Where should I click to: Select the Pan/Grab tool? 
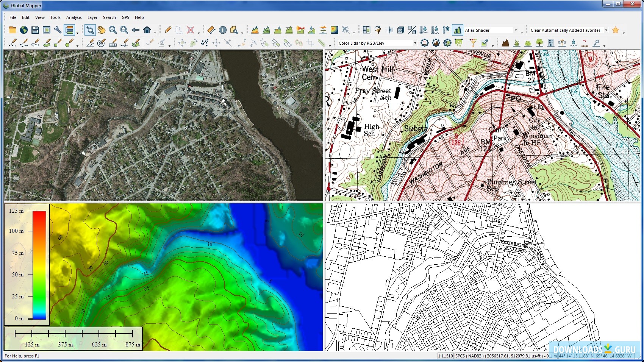click(x=101, y=30)
